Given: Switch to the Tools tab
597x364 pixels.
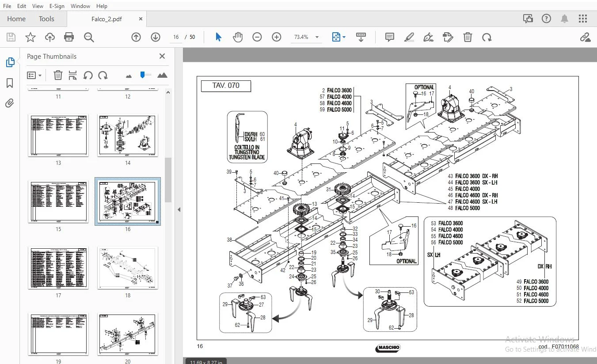Looking at the screenshot, I should [46, 19].
